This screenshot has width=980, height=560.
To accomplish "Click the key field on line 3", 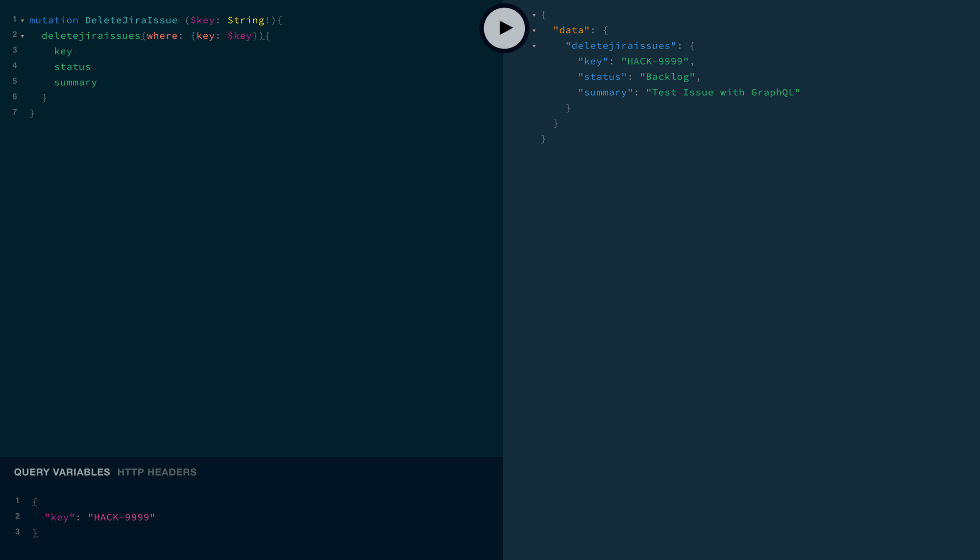I will [63, 50].
